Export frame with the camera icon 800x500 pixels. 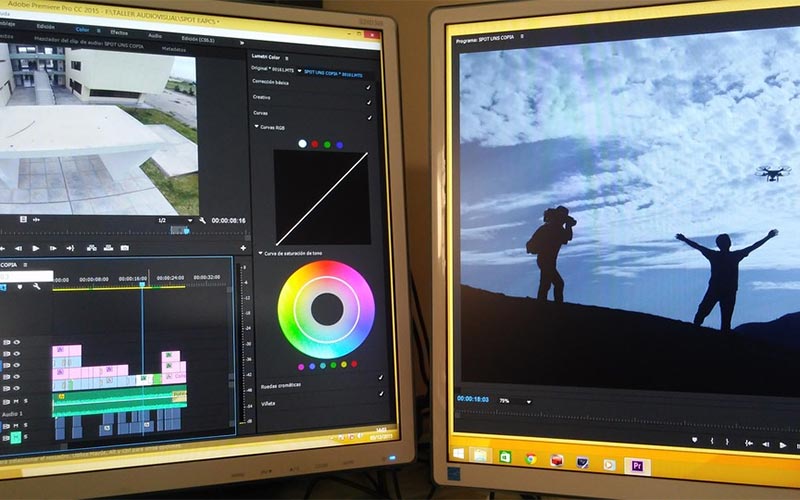[x=124, y=248]
